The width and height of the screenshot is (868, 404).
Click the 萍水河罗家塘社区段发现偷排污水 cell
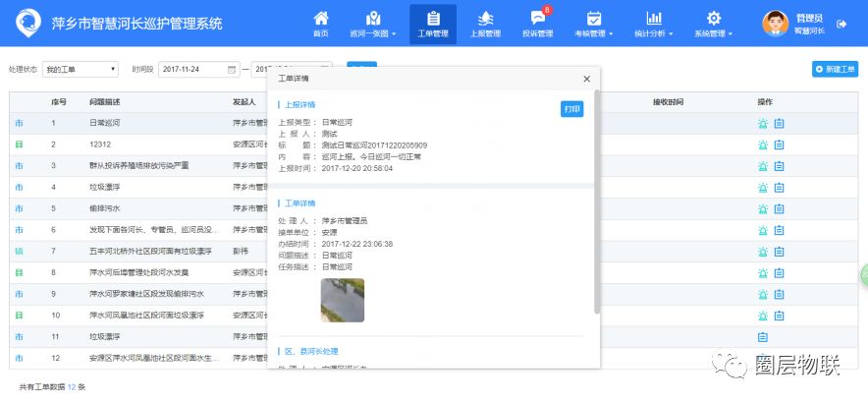pos(146,294)
